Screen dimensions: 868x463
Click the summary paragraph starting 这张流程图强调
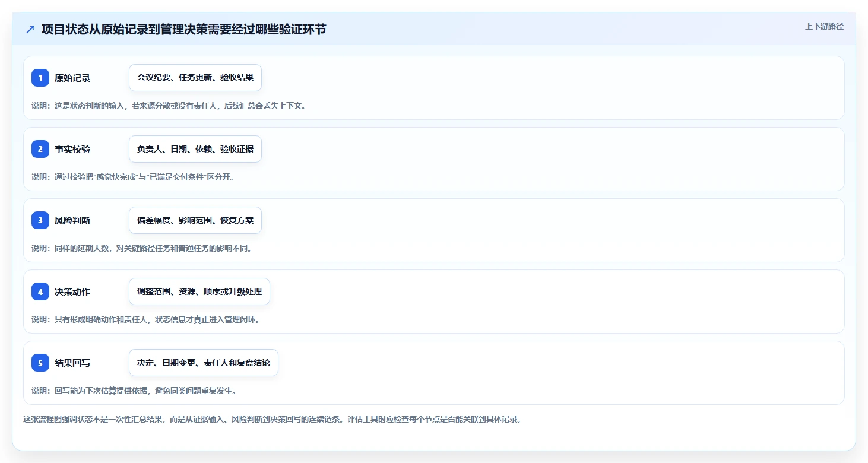tap(273, 419)
